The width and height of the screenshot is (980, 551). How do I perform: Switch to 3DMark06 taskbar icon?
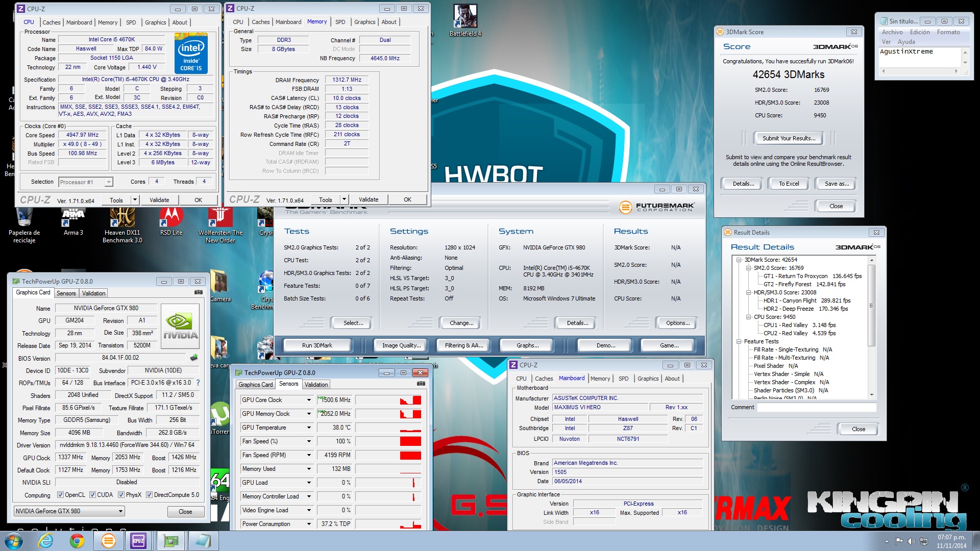coord(108,541)
